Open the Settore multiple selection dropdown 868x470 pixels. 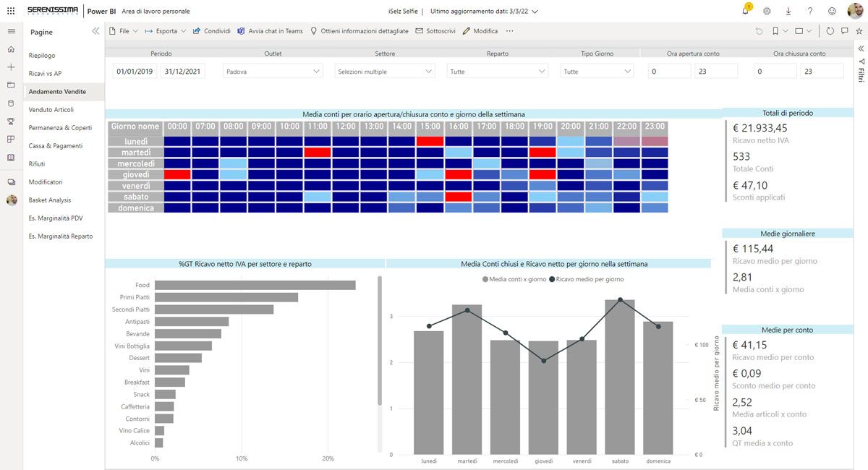[x=385, y=72]
